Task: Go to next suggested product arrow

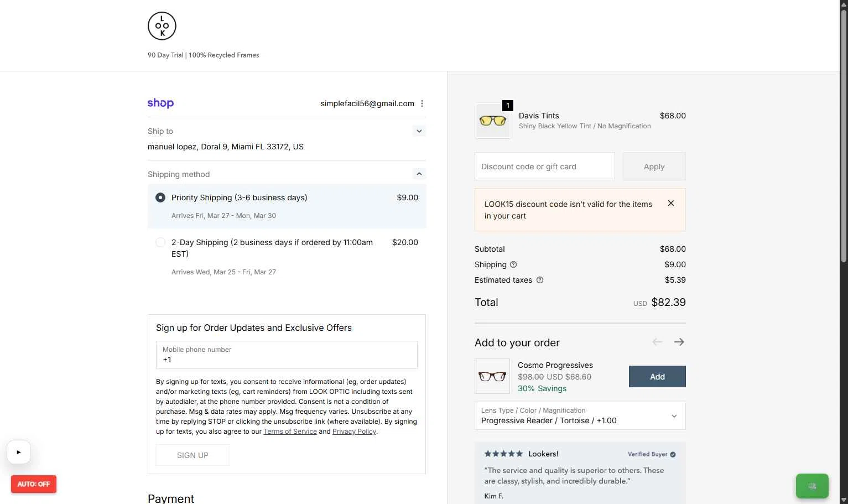Action: (x=679, y=342)
